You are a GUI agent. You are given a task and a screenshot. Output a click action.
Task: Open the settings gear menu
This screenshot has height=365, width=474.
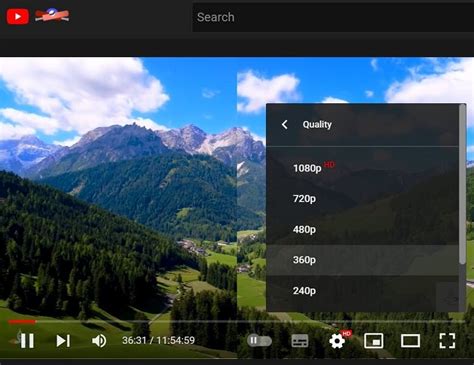click(x=337, y=341)
